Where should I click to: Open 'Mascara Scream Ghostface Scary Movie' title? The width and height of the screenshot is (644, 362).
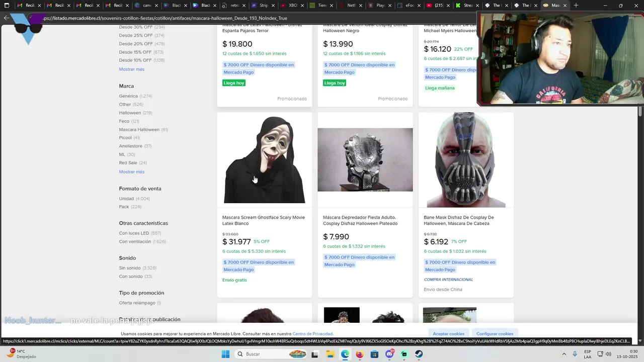(264, 220)
